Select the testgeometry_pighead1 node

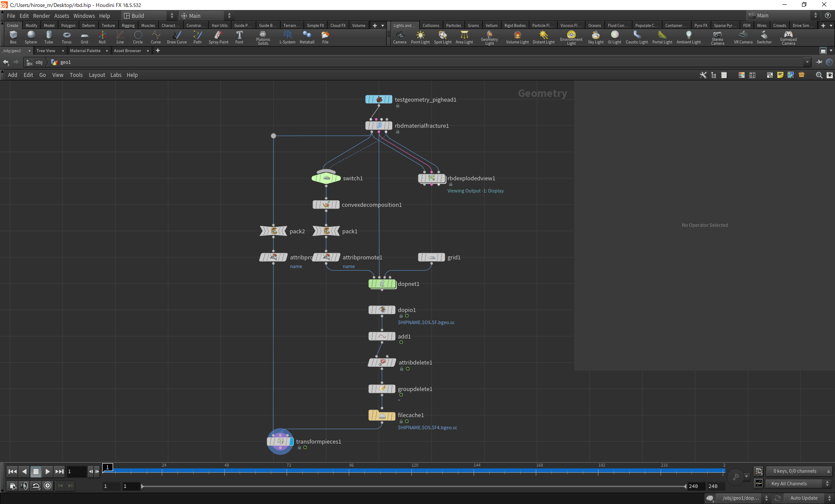pyautogui.click(x=379, y=99)
